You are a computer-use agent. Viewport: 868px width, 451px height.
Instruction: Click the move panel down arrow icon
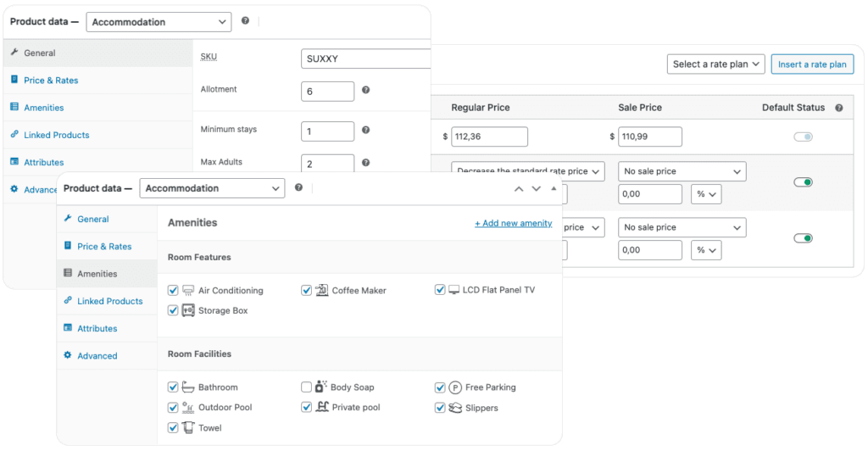click(x=536, y=188)
